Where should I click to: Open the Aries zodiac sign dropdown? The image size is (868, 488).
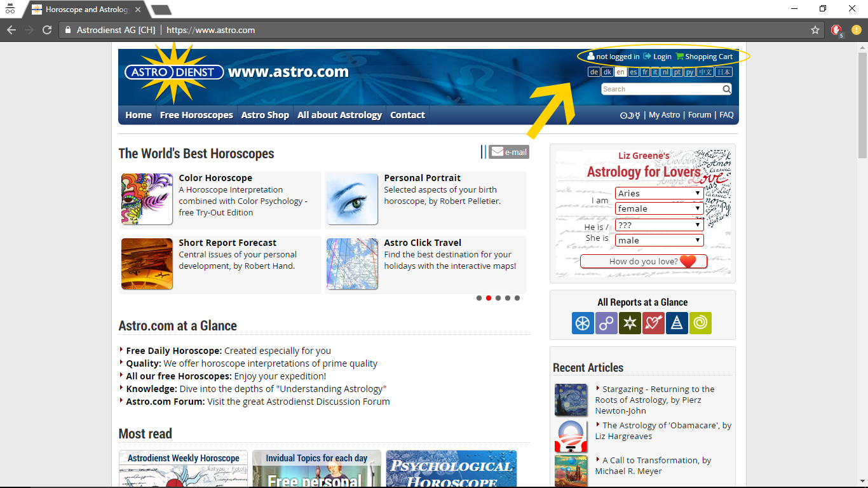pyautogui.click(x=660, y=193)
